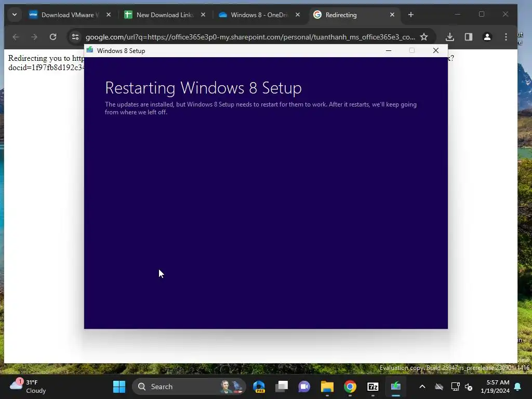This screenshot has width=532, height=399.
Task: Go forward in Chrome
Action: click(x=34, y=37)
